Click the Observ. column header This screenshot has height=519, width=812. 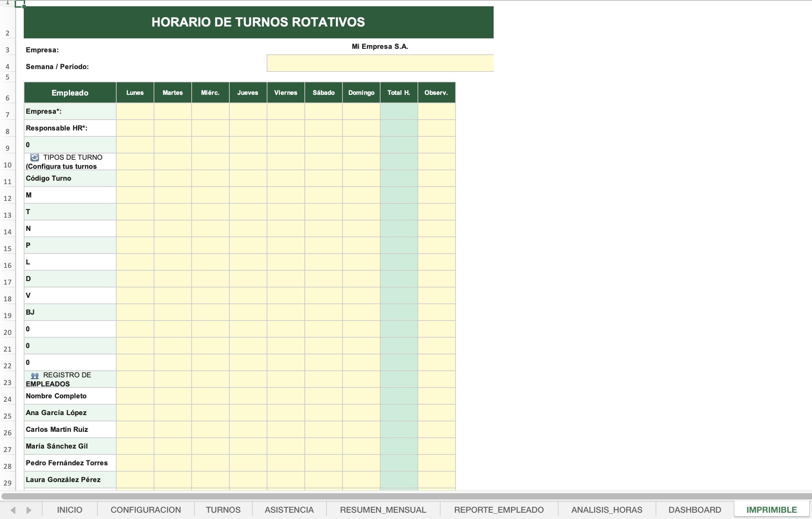(x=437, y=92)
